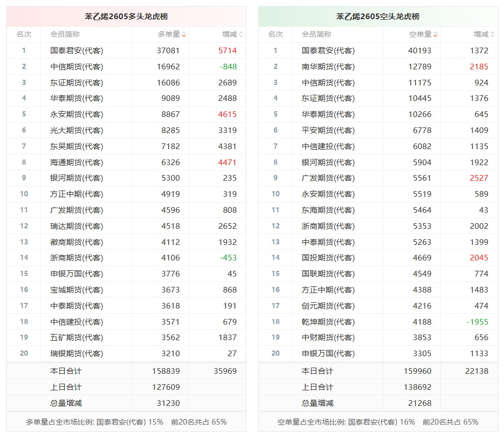Select long 总量增减 value 31230
Image resolution: width=504 pixels, height=437 pixels.
[168, 403]
